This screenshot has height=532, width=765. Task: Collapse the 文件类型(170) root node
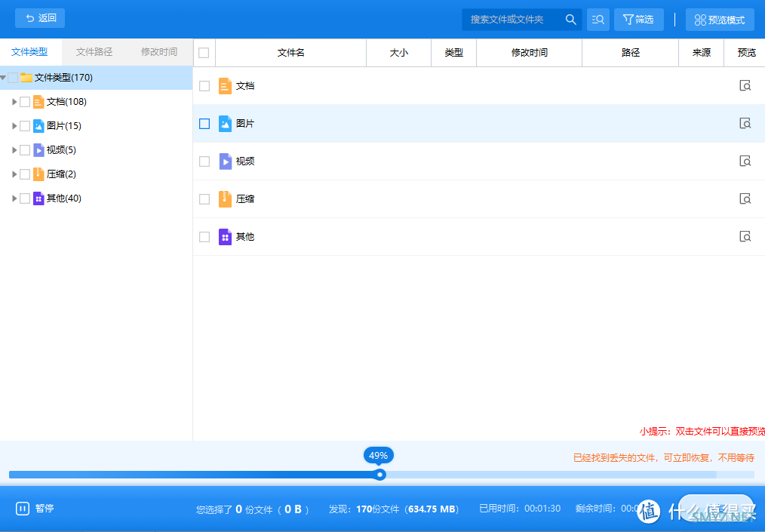(x=4, y=78)
